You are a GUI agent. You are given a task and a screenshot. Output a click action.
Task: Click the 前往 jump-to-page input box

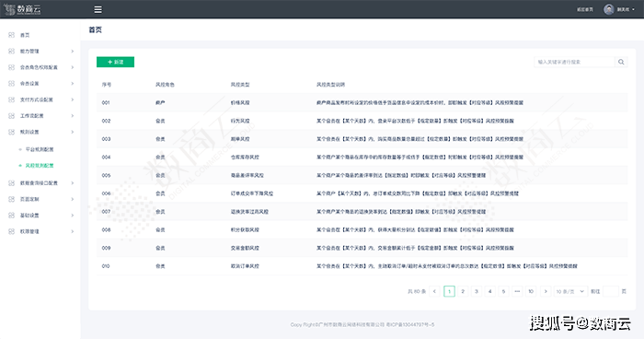click(610, 291)
